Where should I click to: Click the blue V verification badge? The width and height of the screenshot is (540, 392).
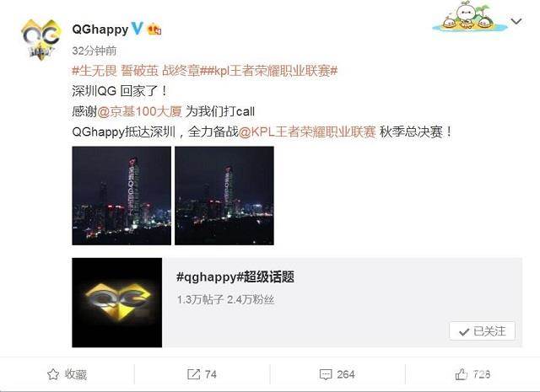(137, 29)
